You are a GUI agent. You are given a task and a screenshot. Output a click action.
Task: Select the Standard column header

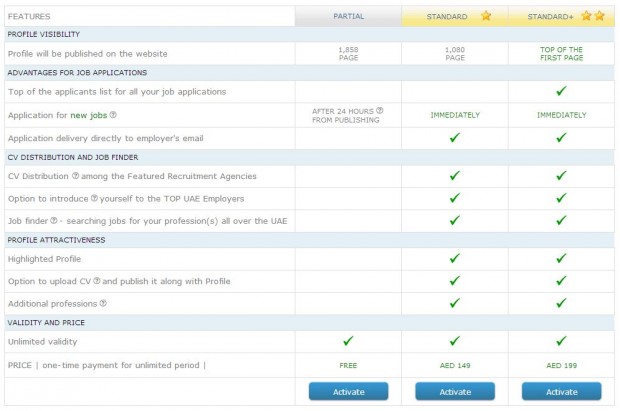pos(455,16)
